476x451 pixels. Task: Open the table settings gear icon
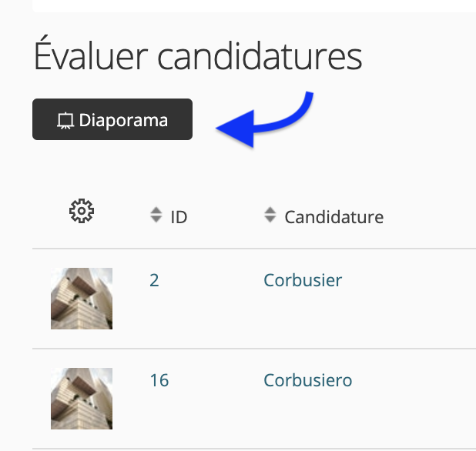click(x=82, y=211)
